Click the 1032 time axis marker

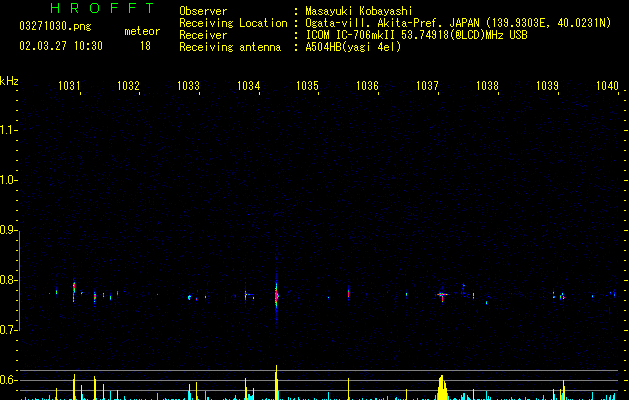tap(128, 86)
